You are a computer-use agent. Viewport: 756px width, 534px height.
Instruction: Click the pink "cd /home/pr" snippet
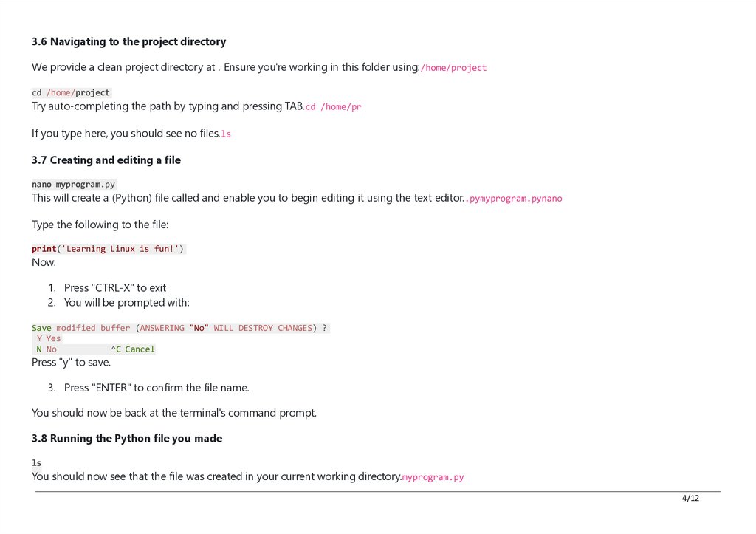pos(333,106)
